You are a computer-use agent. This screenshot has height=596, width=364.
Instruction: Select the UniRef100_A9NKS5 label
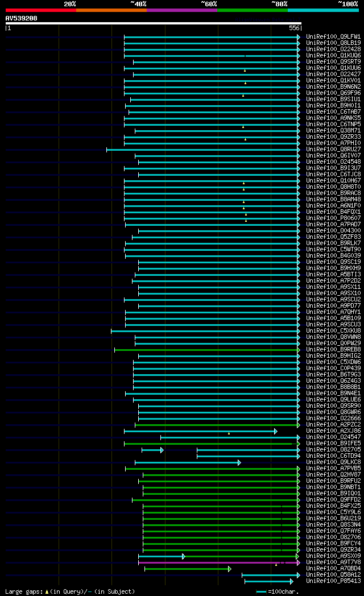pos(333,118)
